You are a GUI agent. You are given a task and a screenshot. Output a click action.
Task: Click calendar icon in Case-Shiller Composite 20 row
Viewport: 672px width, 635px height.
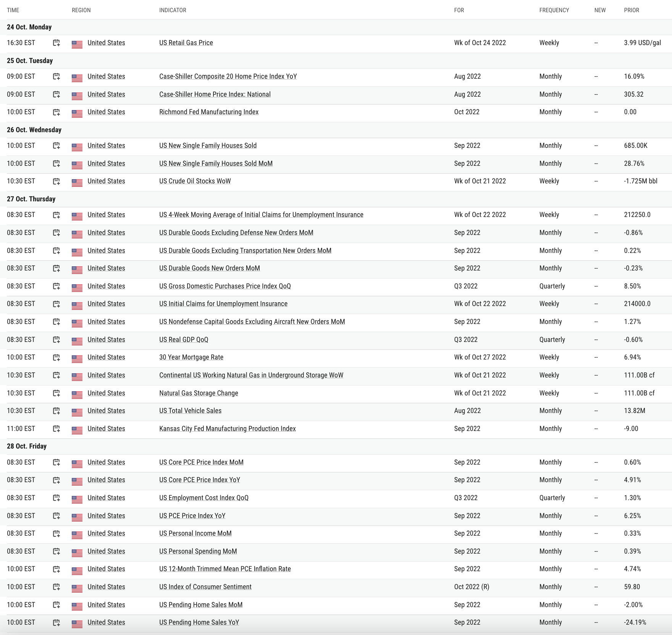click(56, 77)
